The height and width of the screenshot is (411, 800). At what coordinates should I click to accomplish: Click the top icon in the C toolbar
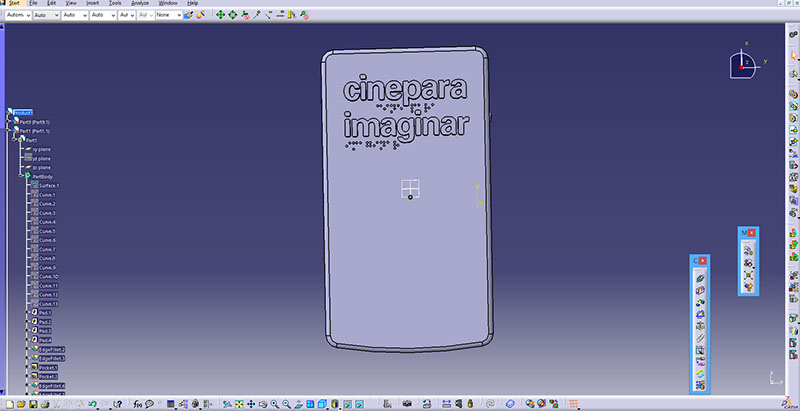point(700,278)
